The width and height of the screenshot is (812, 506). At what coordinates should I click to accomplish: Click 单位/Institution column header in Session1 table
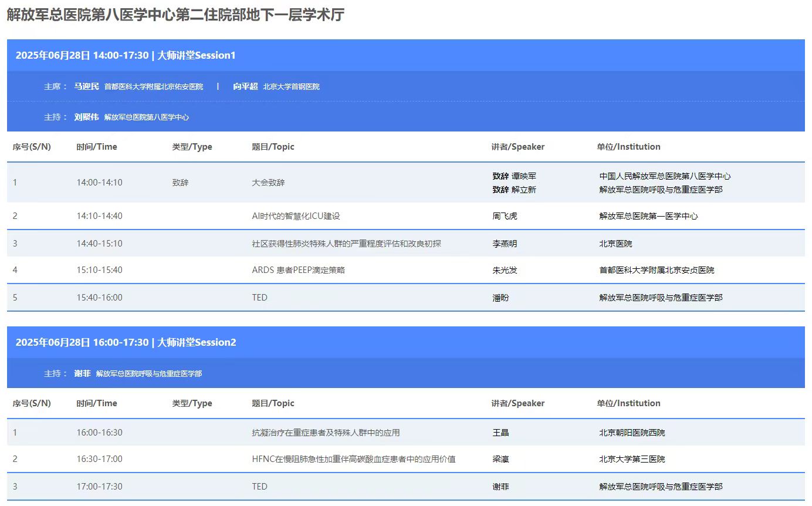click(x=628, y=147)
